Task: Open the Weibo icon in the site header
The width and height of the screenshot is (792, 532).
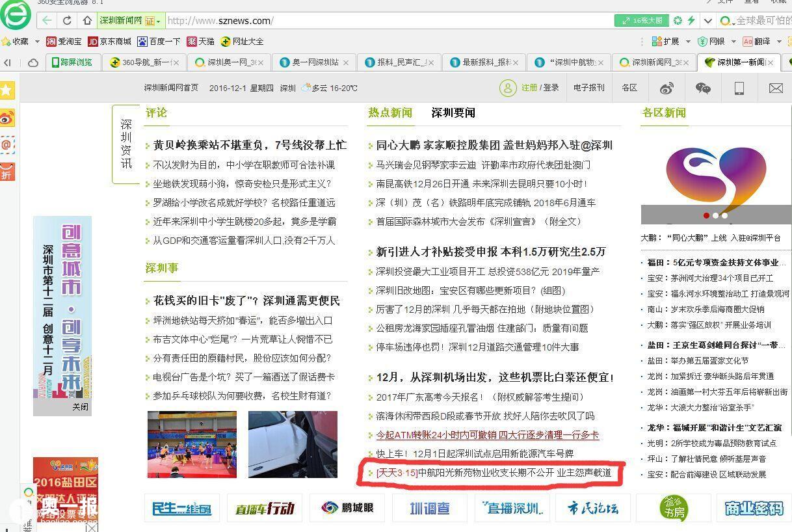Action: pyautogui.click(x=667, y=88)
